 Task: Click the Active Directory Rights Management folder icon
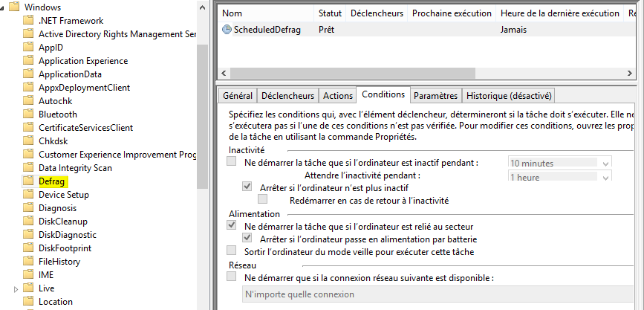(x=28, y=34)
